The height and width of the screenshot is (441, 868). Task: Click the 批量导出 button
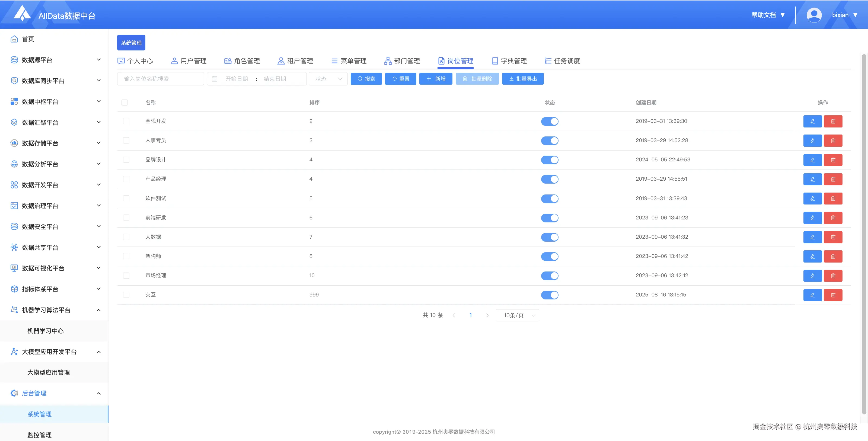(x=523, y=79)
